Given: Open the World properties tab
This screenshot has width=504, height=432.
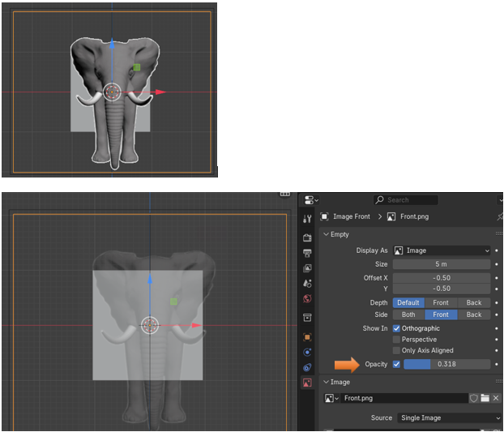Looking at the screenshot, I should click(307, 299).
